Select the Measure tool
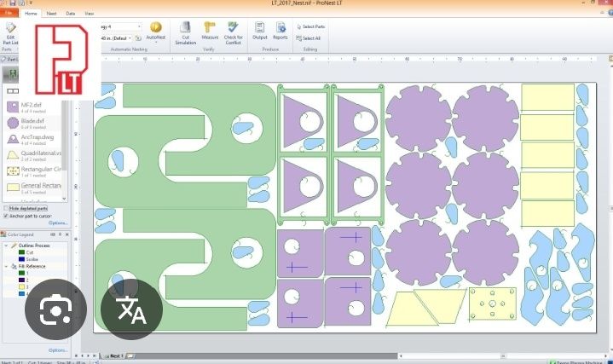The width and height of the screenshot is (613, 364). pos(210,31)
